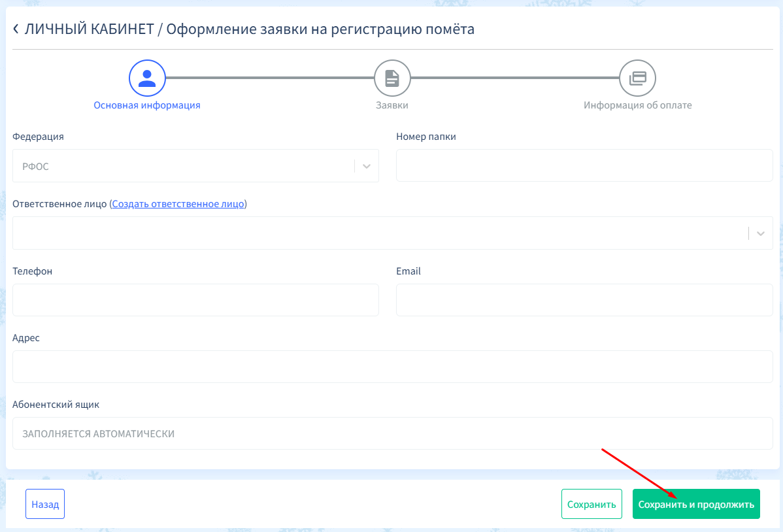This screenshot has width=783, height=532.
Task: Select the Email input field
Action: 584,300
